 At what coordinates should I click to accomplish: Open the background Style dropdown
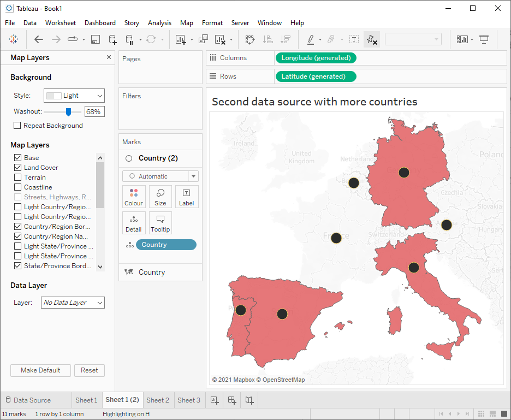[74, 96]
